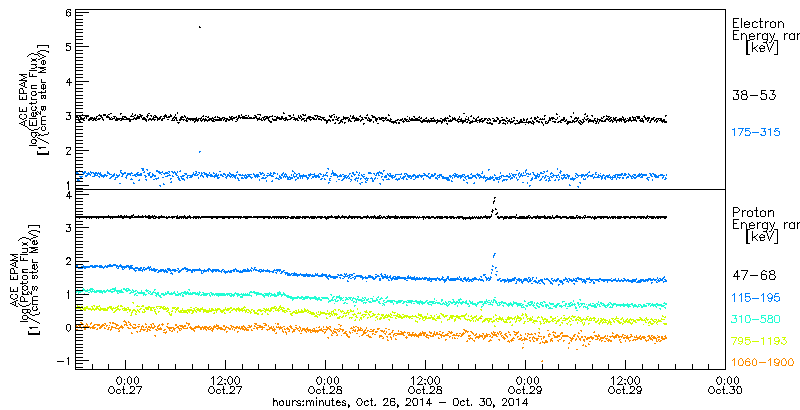Click the 'Proton' legend heading
Screen dimensions: 800x410
click(x=754, y=212)
